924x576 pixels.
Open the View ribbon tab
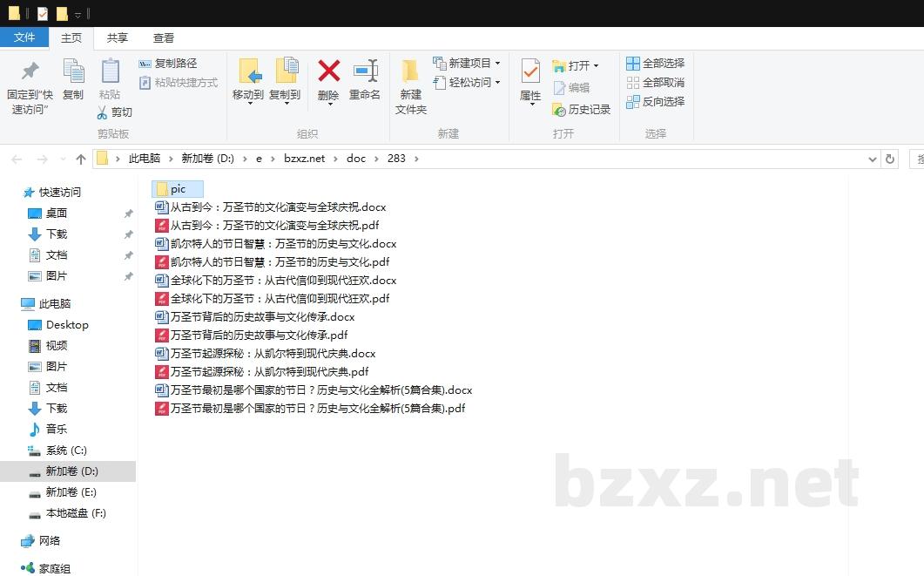164,37
